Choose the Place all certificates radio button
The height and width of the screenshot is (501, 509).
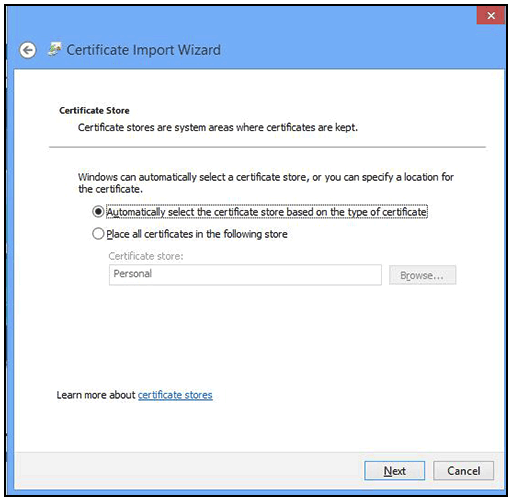click(x=98, y=234)
